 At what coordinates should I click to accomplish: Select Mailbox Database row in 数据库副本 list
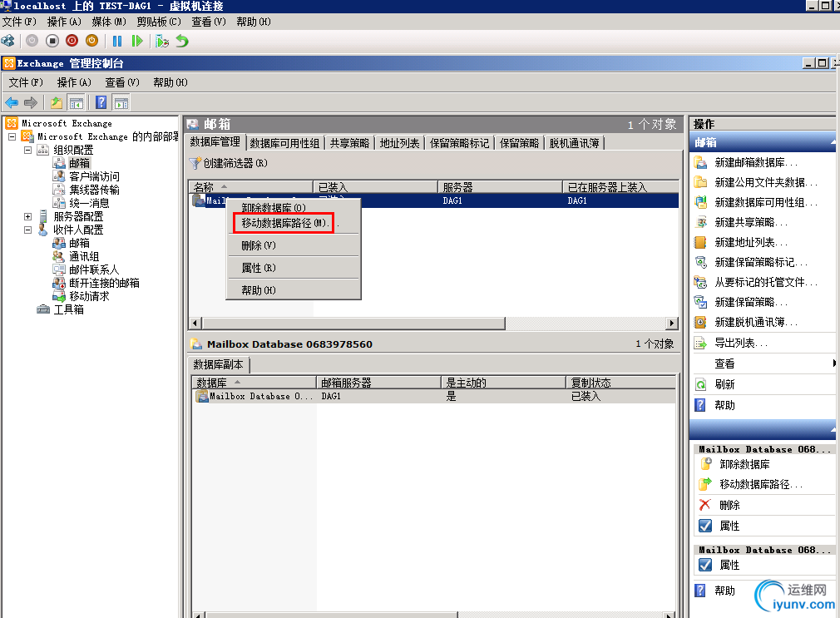(433, 396)
